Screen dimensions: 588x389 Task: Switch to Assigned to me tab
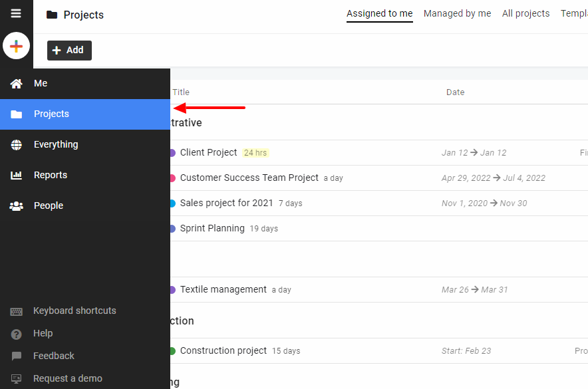[x=380, y=13]
